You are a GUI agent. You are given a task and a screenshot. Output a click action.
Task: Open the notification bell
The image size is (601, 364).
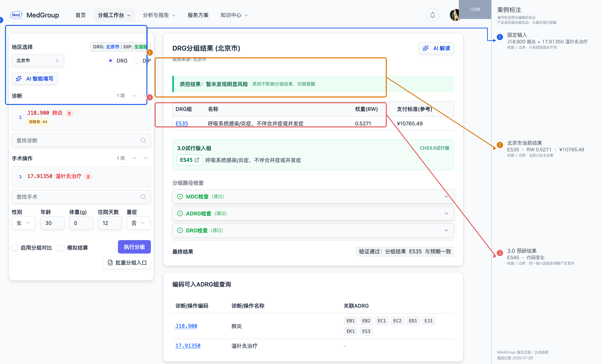(x=432, y=15)
